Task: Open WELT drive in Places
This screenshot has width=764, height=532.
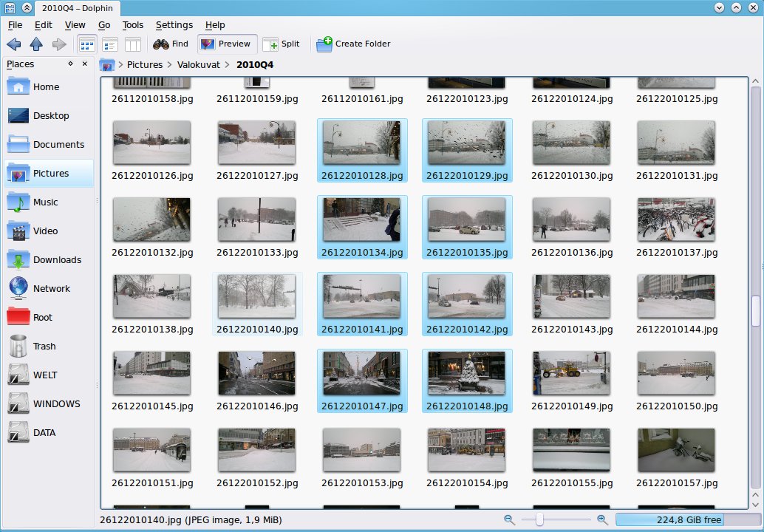Action: (49, 375)
